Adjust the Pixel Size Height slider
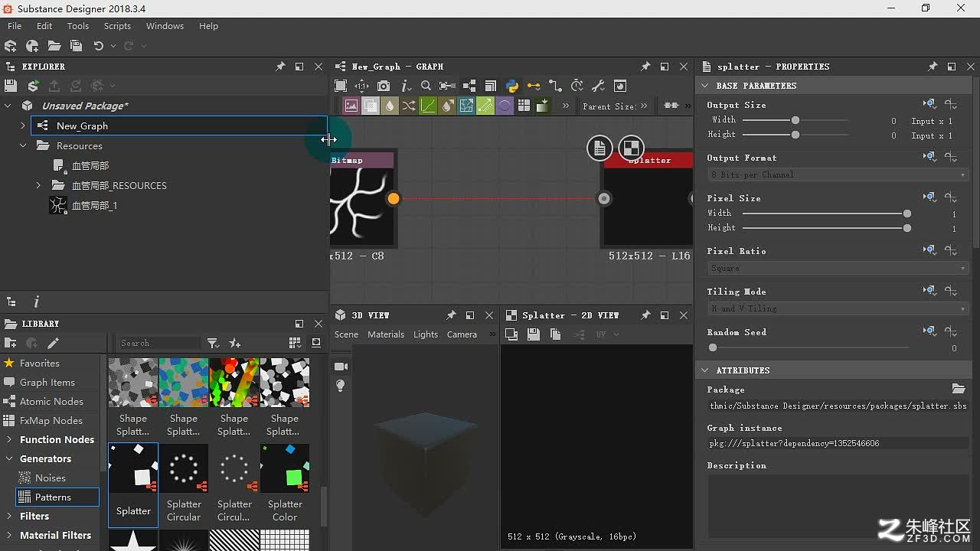The width and height of the screenshot is (980, 551). click(x=827, y=228)
